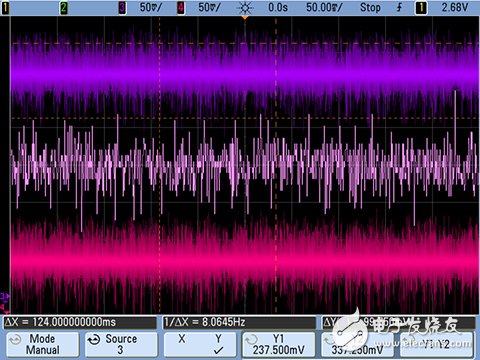Select the checked Y cursor option
The height and width of the screenshot is (360, 480).
tap(218, 344)
